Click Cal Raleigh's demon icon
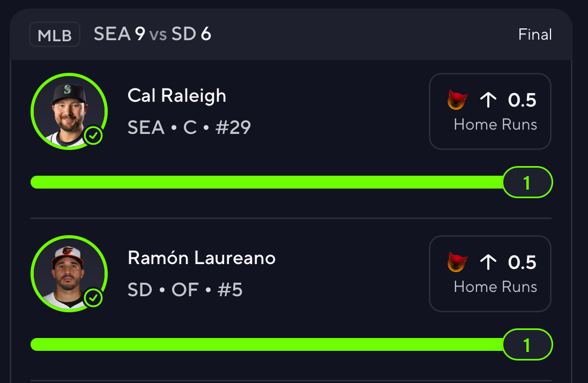This screenshot has height=383, width=588. click(x=457, y=100)
